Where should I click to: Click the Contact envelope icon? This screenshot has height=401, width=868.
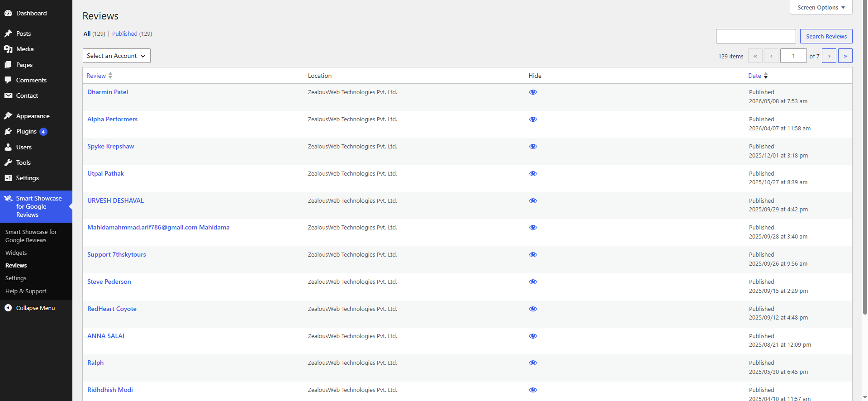[8, 95]
